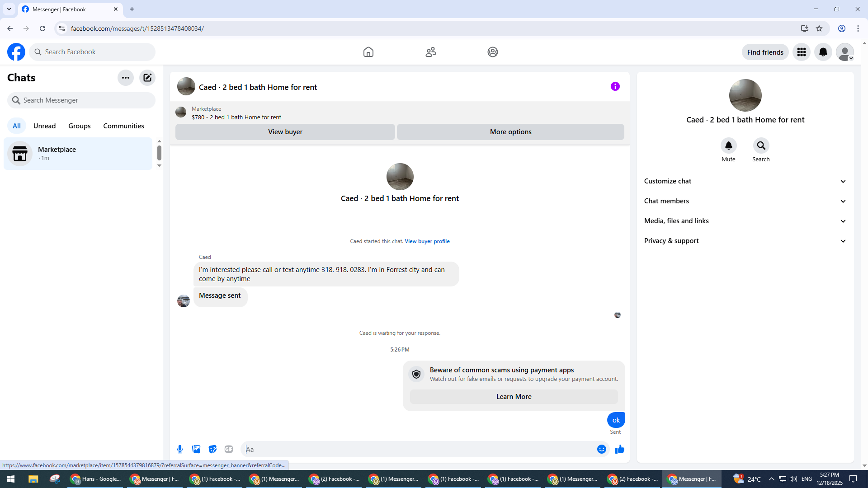Viewport: 868px width, 488px height.
Task: Open the Windows notification center
Action: pyautogui.click(x=854, y=479)
